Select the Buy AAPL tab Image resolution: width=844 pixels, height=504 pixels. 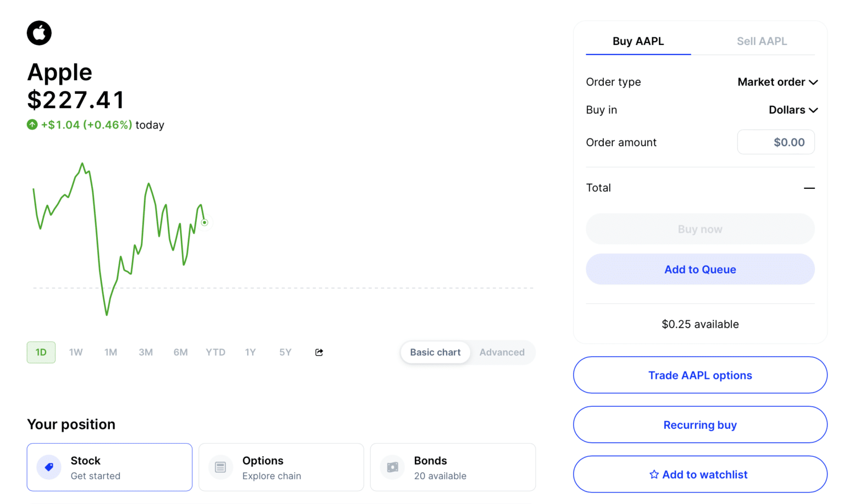[638, 41]
